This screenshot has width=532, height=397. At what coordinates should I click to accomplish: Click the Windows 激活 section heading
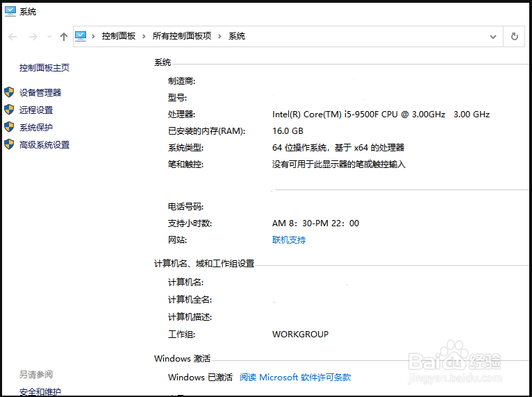coord(182,358)
